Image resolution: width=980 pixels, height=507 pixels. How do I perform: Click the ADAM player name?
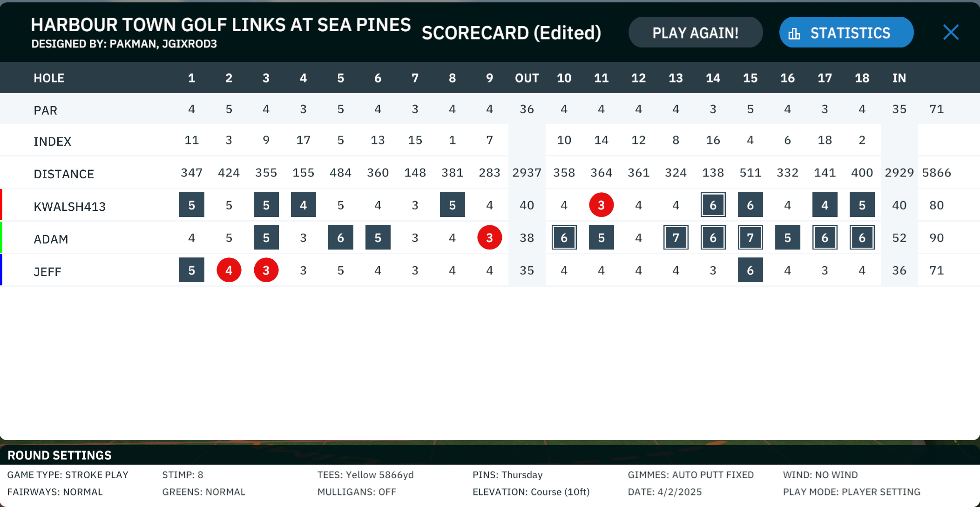point(51,239)
